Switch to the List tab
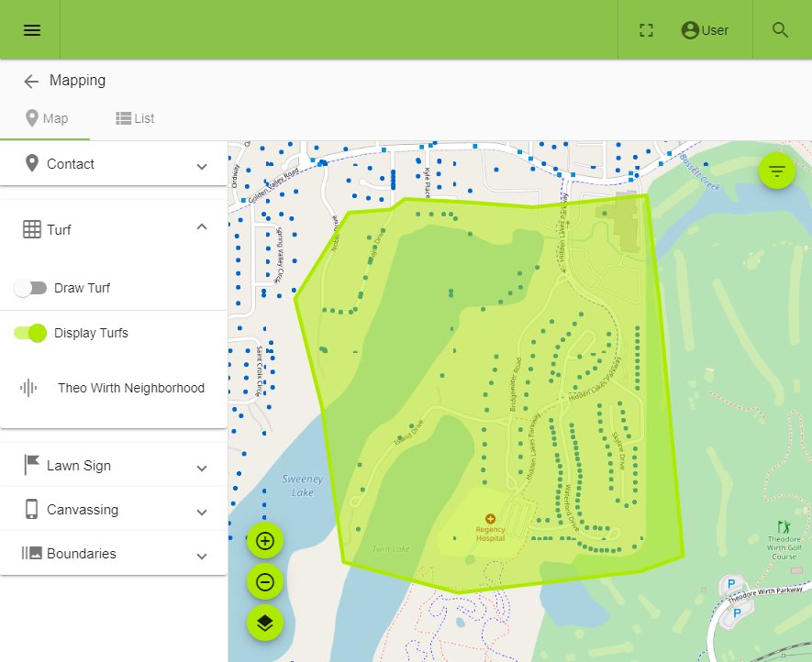Image resolution: width=812 pixels, height=662 pixels. (x=135, y=118)
